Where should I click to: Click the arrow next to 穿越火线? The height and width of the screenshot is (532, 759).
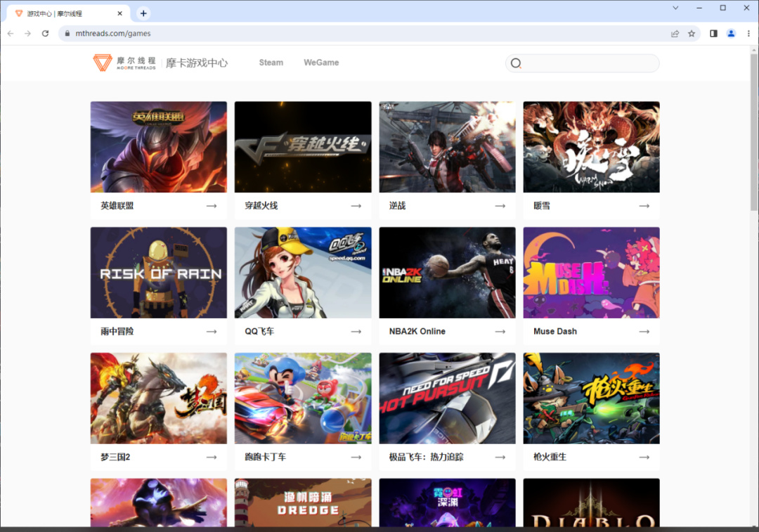click(x=356, y=206)
